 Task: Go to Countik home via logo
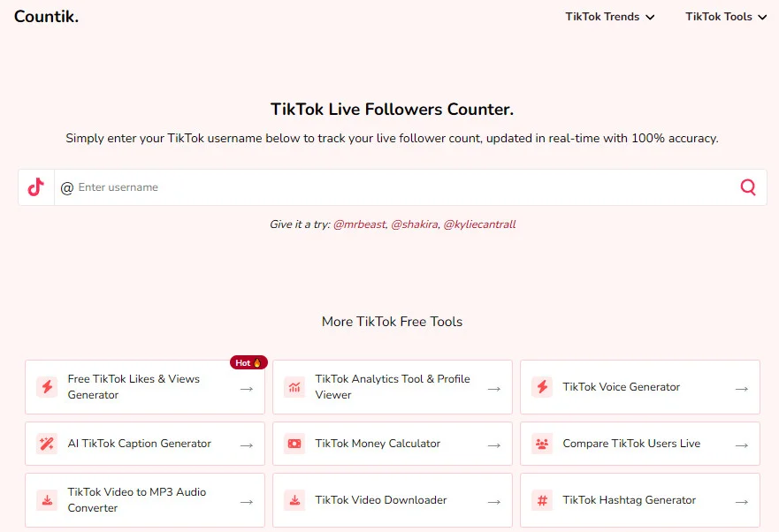coord(46,17)
